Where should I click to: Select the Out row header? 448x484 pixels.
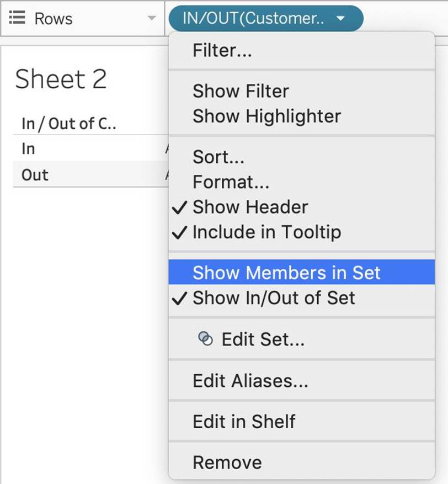pyautogui.click(x=35, y=175)
